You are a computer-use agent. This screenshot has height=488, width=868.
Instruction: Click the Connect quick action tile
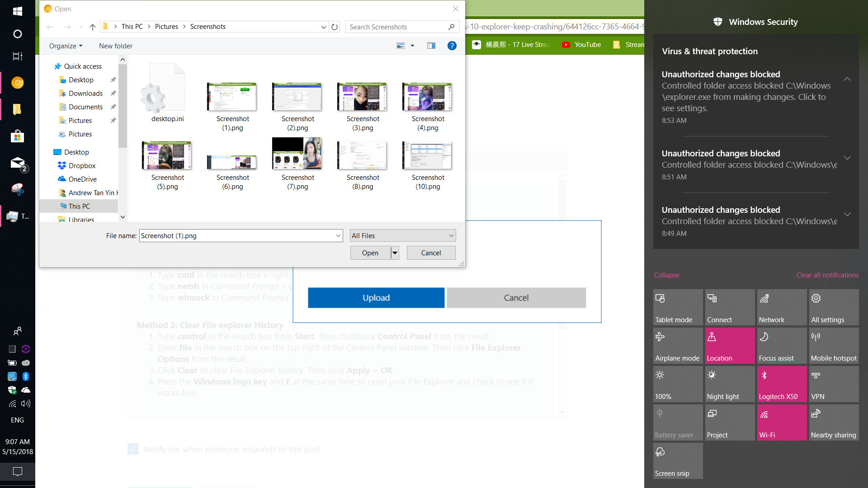[x=729, y=307]
